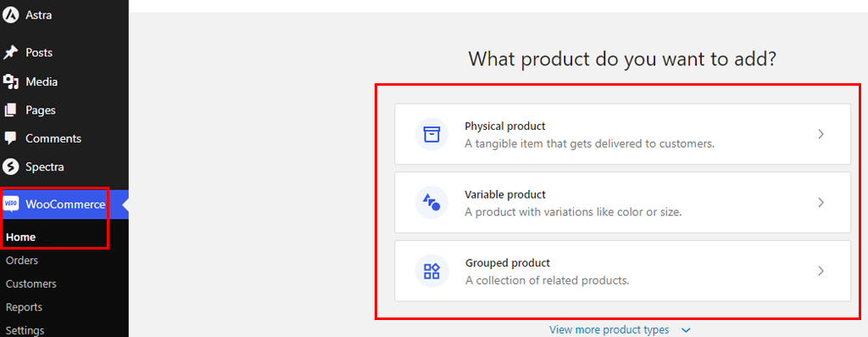The image size is (868, 337).
Task: Open the WooCommerce Settings submenu
Action: pyautogui.click(x=25, y=330)
